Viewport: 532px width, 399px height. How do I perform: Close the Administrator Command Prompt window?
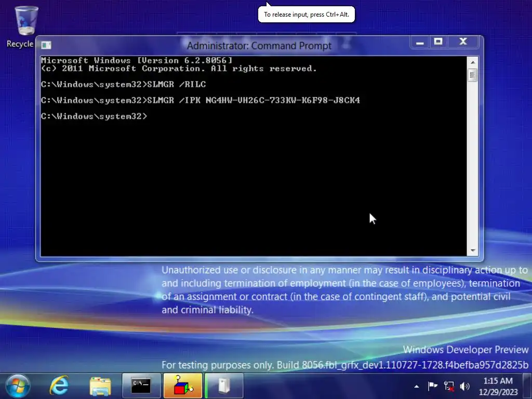(x=463, y=42)
